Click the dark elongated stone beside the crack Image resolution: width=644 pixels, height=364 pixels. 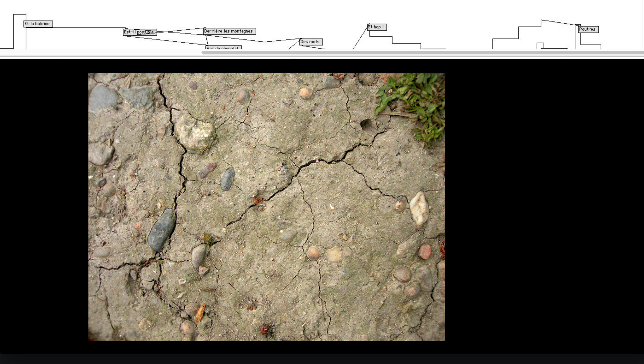tap(161, 230)
